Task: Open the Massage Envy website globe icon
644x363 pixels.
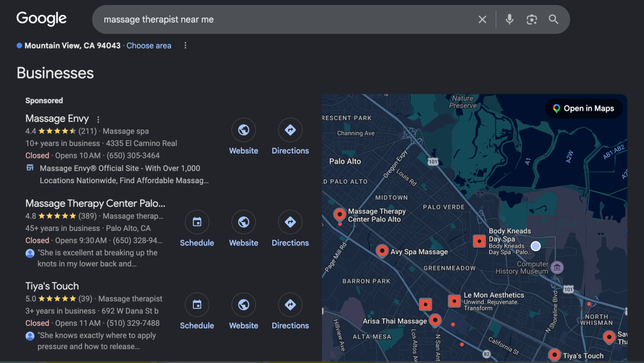Action: 243,130
